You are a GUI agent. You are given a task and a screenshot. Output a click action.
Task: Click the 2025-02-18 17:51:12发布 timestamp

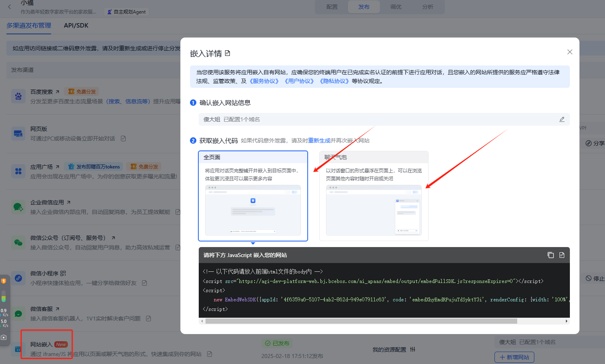click(x=292, y=356)
